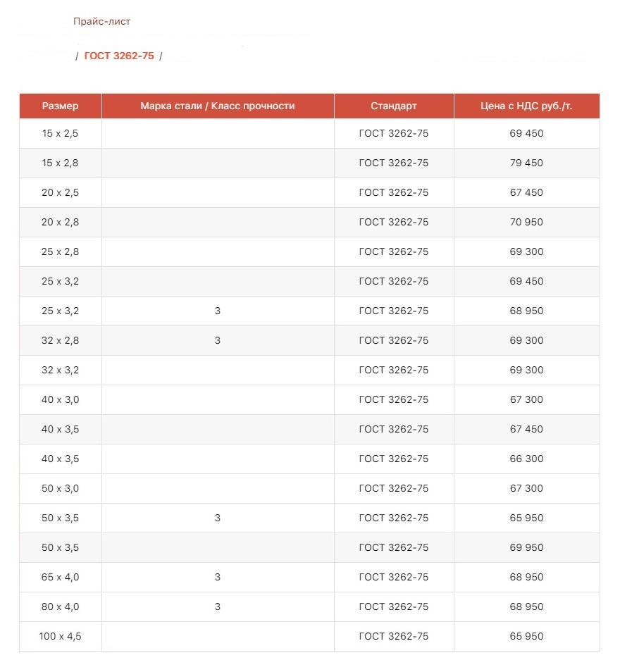Select the 50 x 3,0 size cell
Viewport: 620px width, 672px height.
coord(61,488)
